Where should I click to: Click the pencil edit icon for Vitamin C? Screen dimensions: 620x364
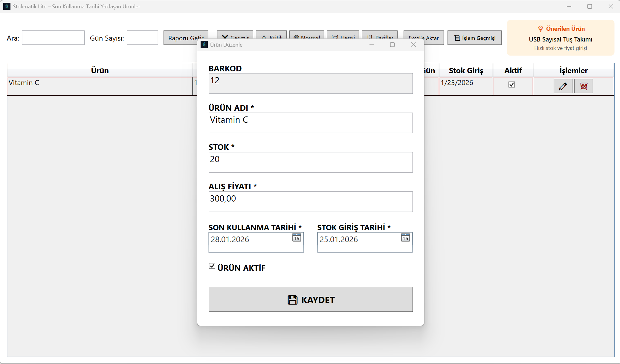click(x=563, y=86)
